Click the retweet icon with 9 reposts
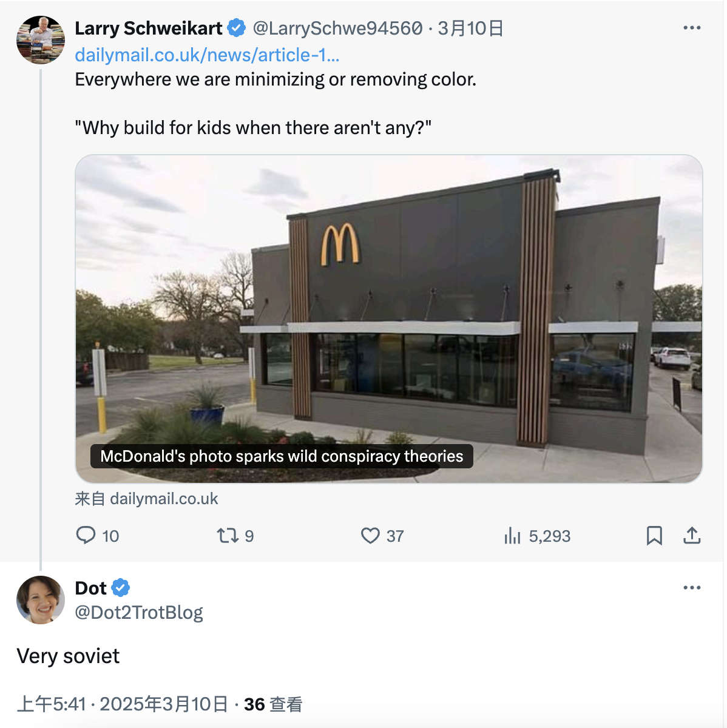727x728 pixels. pos(228,536)
